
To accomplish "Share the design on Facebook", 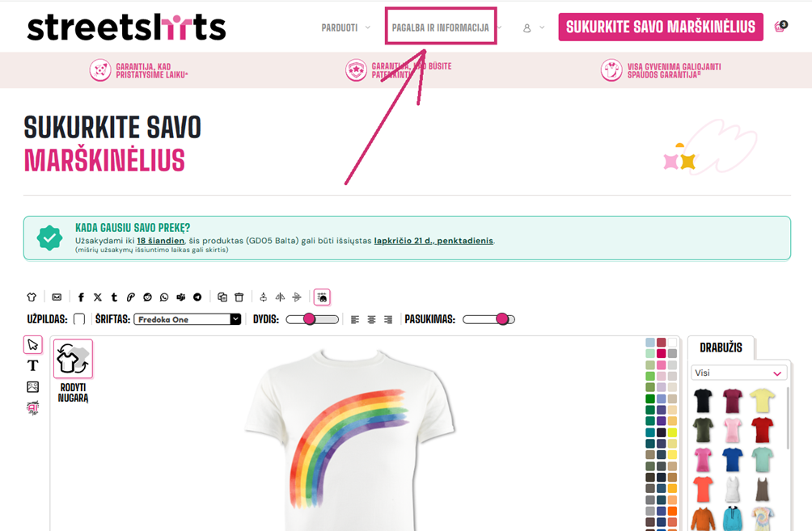I will tap(81, 297).
